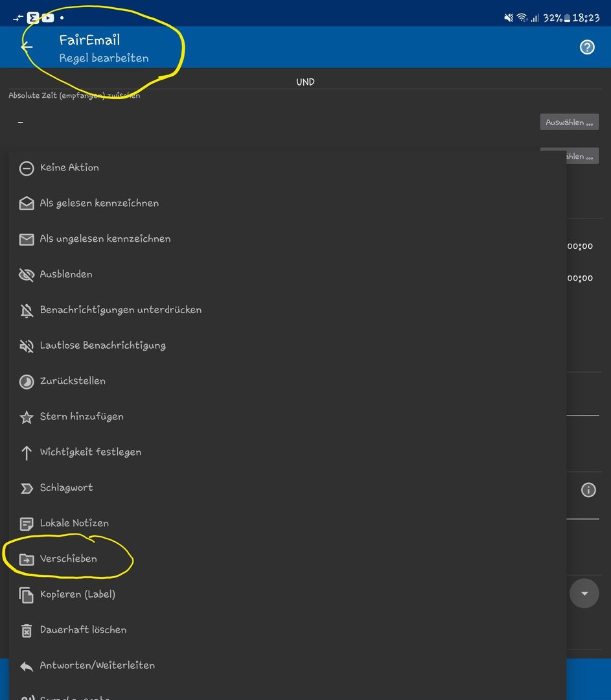Image resolution: width=611 pixels, height=700 pixels.
Task: Select 'Keine Aktion' from the list
Action: coord(69,168)
